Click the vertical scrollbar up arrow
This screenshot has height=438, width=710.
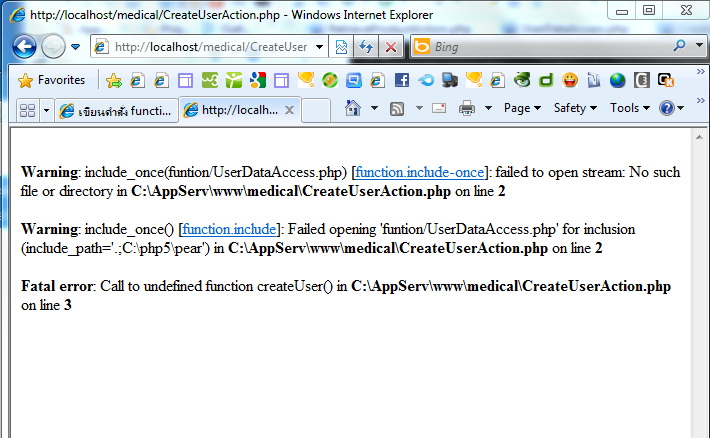coord(699,137)
